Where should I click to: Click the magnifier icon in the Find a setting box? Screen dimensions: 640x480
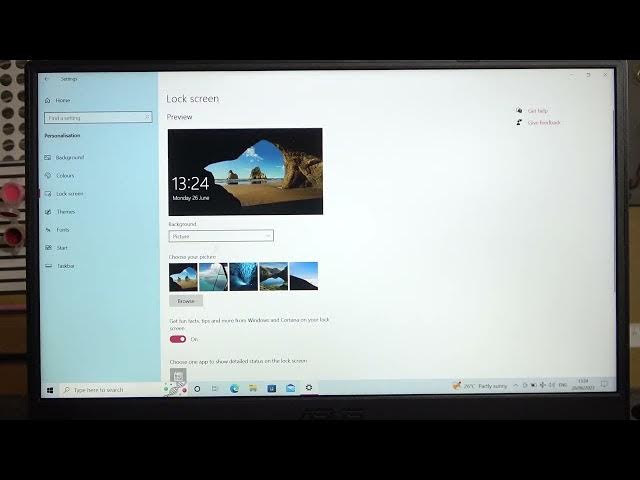pyautogui.click(x=147, y=117)
